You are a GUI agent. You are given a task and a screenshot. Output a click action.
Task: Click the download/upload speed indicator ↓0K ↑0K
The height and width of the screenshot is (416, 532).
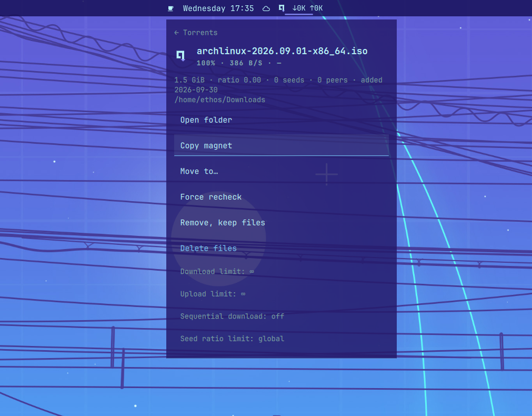307,8
